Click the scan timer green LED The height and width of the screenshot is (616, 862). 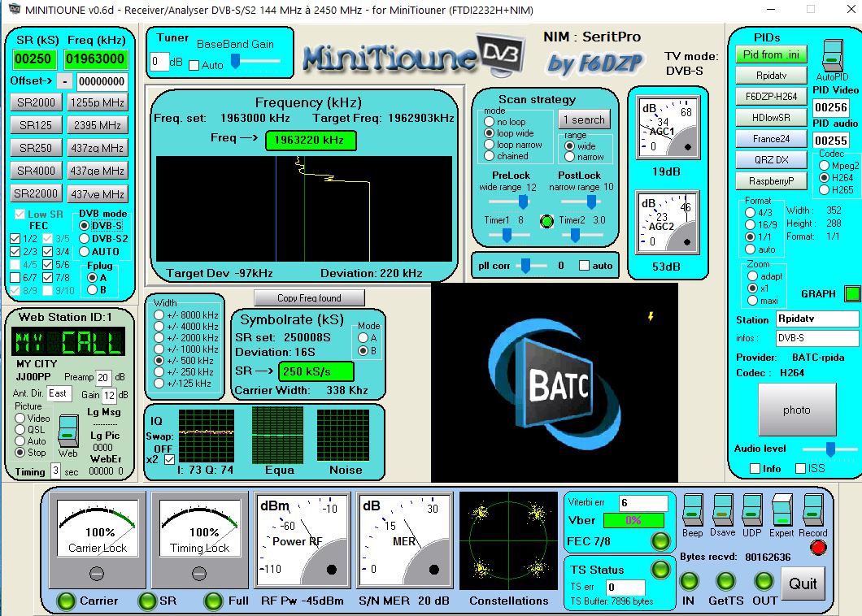coord(546,221)
